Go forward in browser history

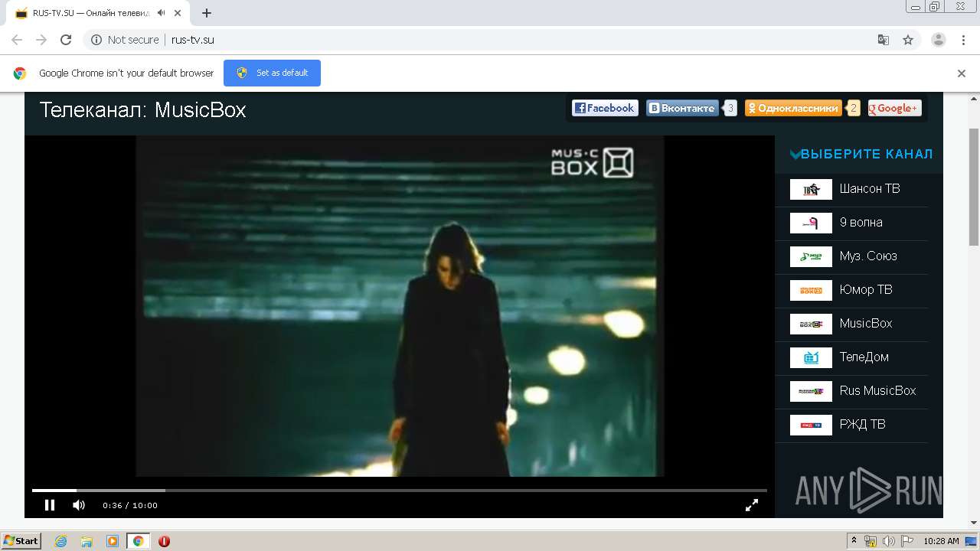click(x=41, y=40)
